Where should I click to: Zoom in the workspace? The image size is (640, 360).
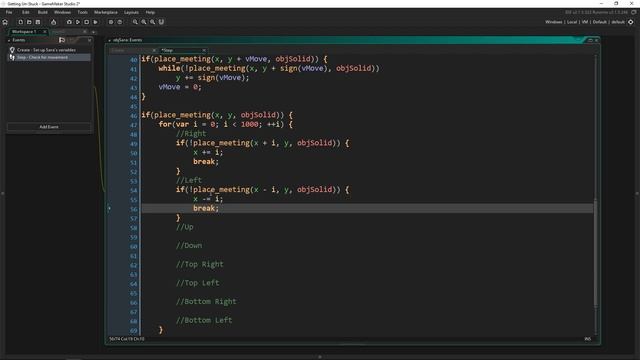point(152,22)
